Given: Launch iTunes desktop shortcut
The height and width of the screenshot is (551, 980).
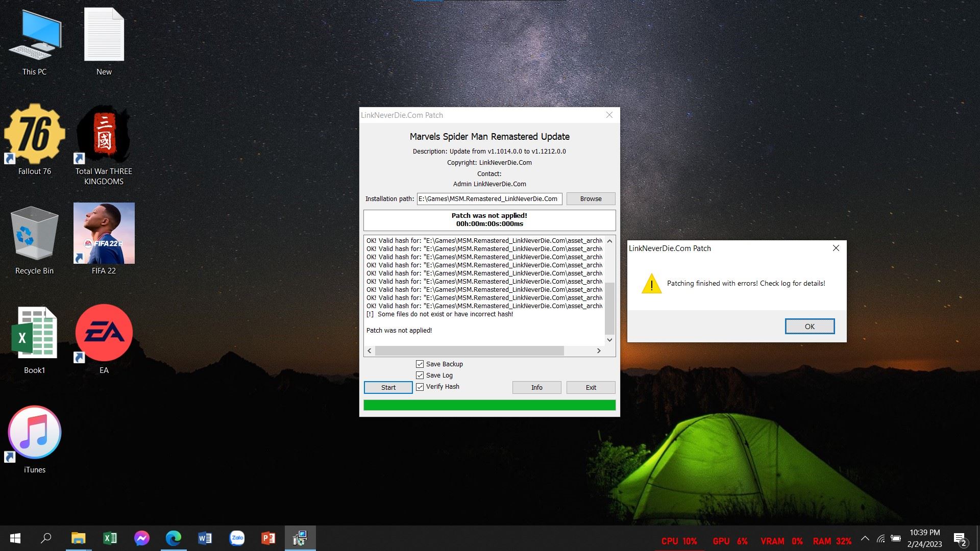Looking at the screenshot, I should [x=35, y=440].
